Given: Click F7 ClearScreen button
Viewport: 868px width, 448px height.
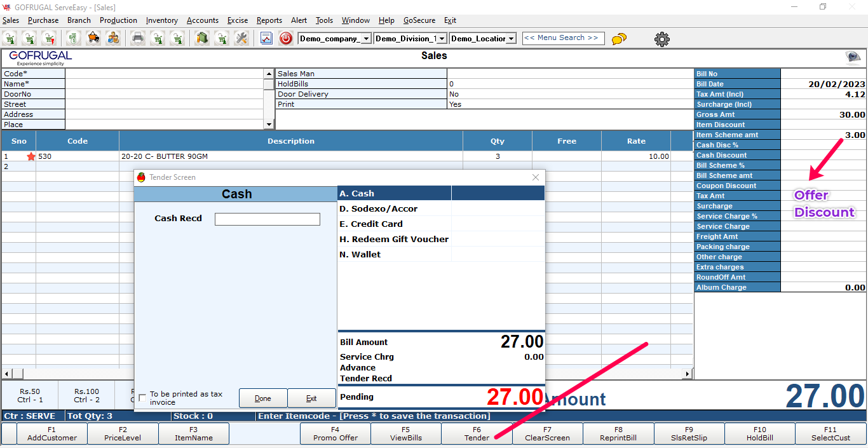Looking at the screenshot, I should 548,433.
